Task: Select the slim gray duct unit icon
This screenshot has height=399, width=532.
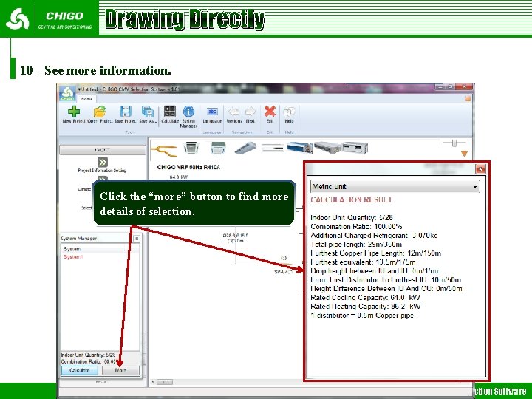Action: pyautogui.click(x=327, y=147)
